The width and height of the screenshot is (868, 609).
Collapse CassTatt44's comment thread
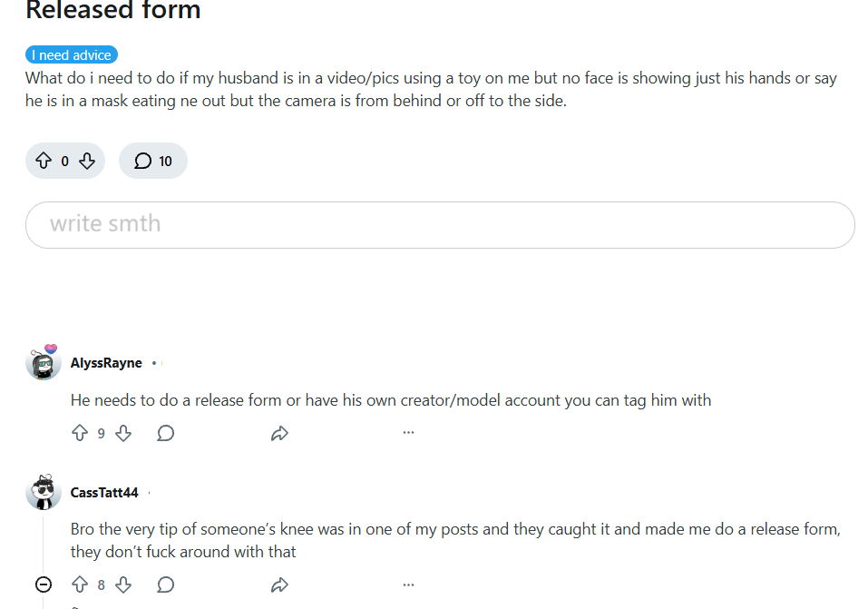(x=43, y=584)
